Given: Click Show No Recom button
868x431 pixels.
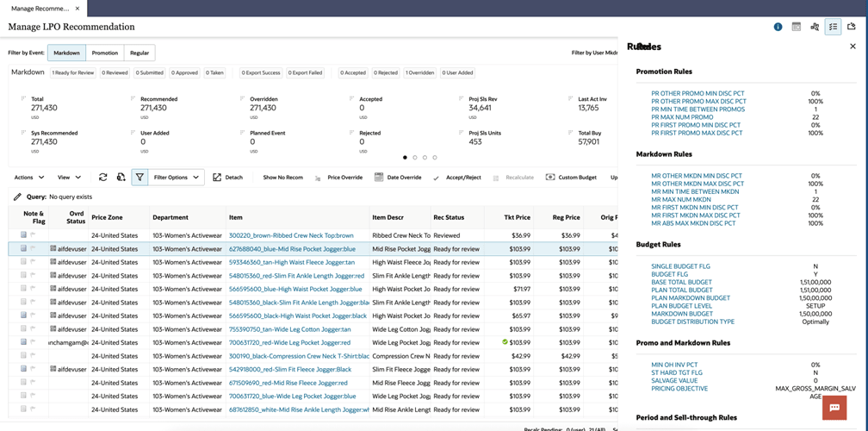Looking at the screenshot, I should click(x=282, y=178).
